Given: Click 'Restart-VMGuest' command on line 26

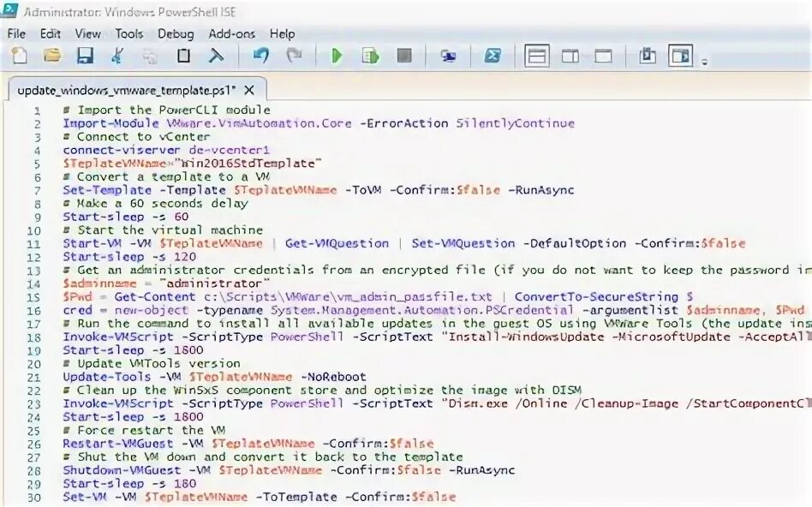Looking at the screenshot, I should click(118, 444).
